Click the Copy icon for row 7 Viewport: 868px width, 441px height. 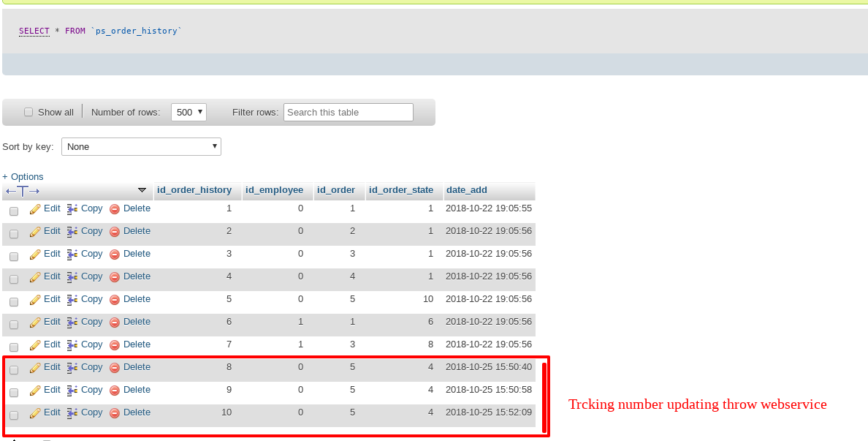pyautogui.click(x=72, y=345)
